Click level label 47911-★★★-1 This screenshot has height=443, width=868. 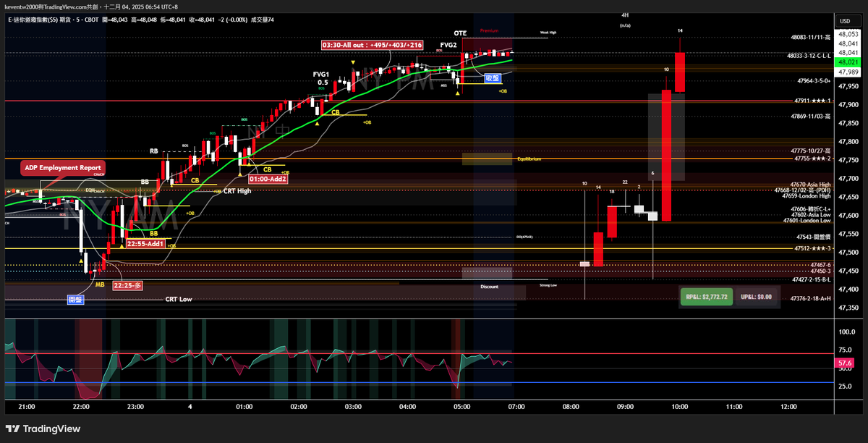(813, 101)
